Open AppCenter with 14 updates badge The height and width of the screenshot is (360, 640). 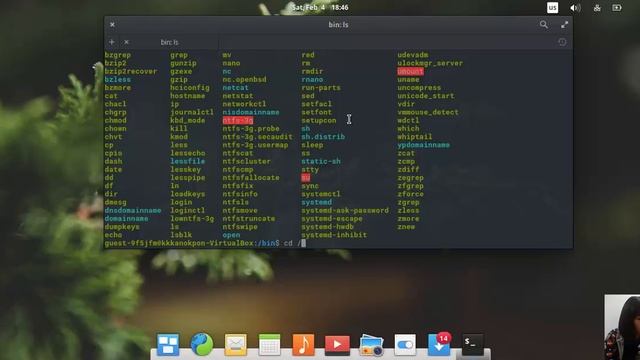tap(439, 344)
